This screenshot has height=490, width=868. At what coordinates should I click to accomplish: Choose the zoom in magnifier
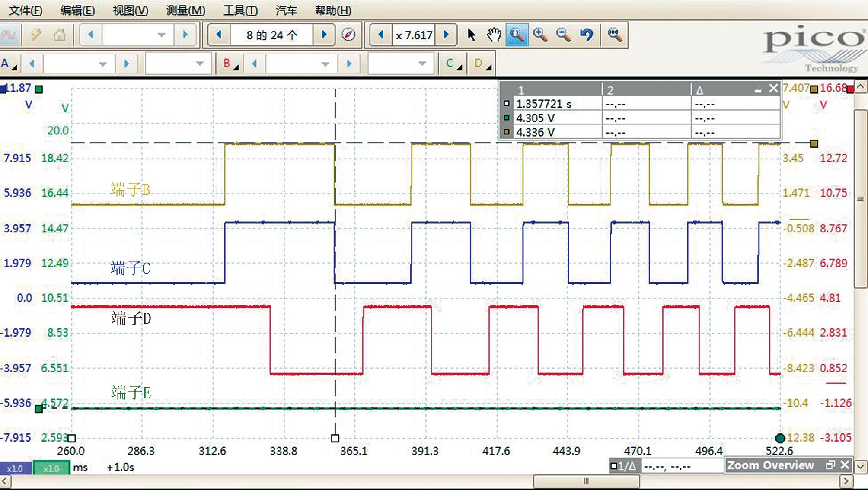pyautogui.click(x=540, y=35)
